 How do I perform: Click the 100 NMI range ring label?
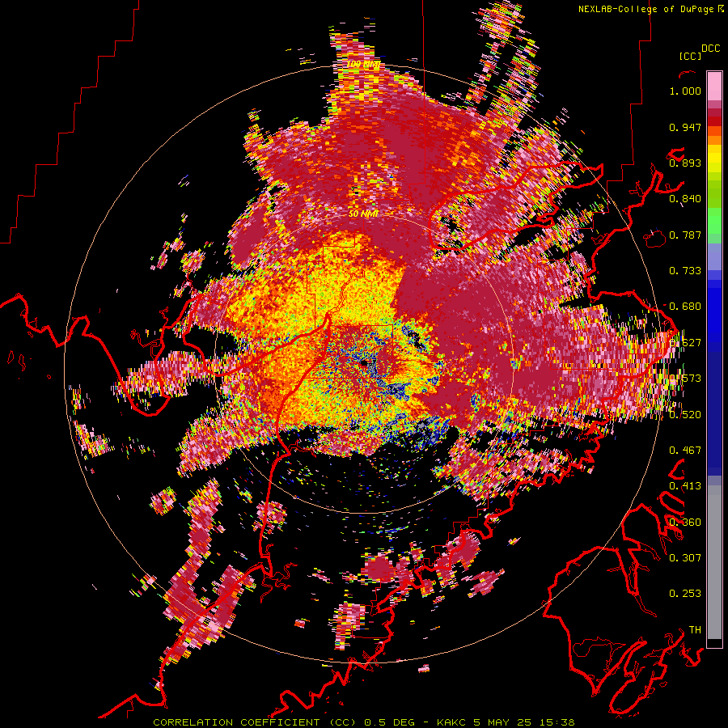(363, 64)
